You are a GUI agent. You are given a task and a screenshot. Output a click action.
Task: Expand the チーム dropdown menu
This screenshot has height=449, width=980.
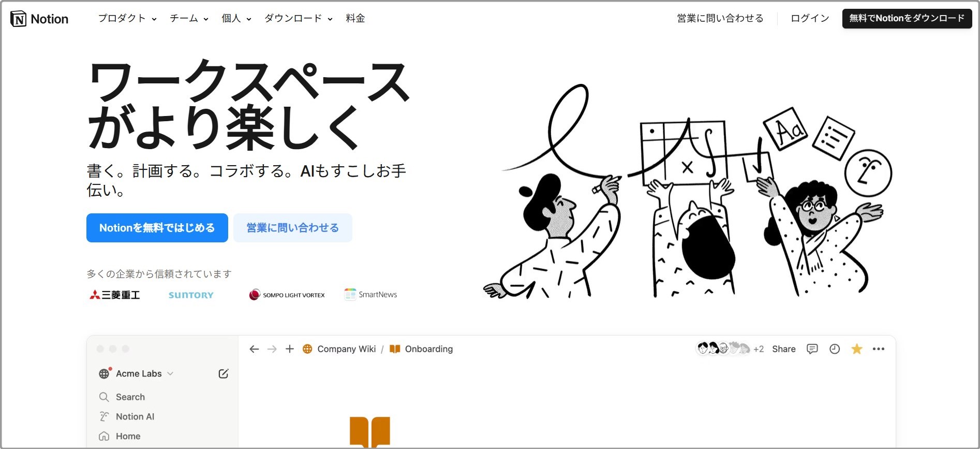189,19
